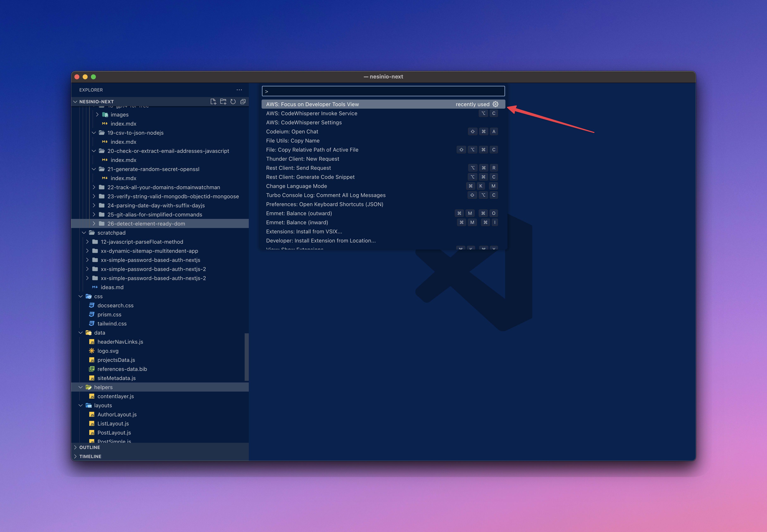Run AWS: Focus on Developer Tools View

tap(383, 104)
